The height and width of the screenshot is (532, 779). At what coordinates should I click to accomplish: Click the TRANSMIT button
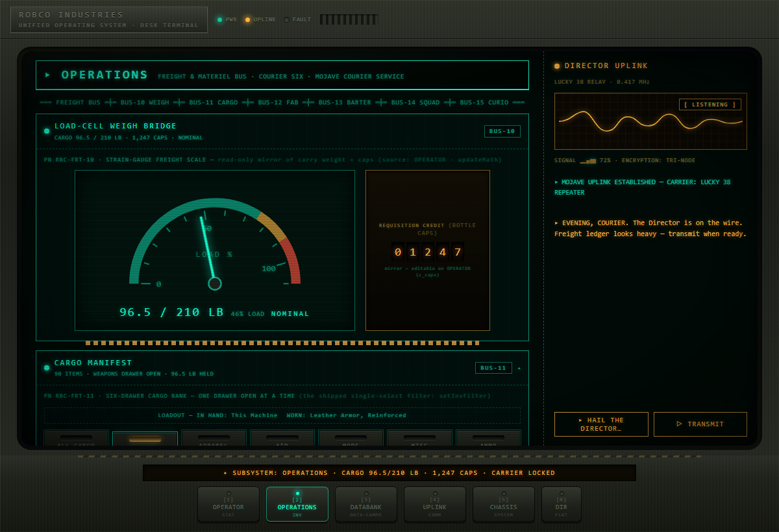[700, 424]
